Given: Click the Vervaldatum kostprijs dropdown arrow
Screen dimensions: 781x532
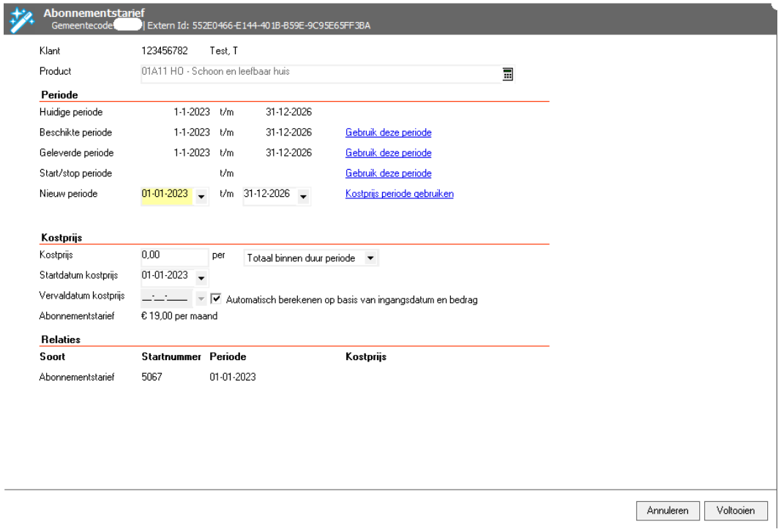Looking at the screenshot, I should 201,299.
